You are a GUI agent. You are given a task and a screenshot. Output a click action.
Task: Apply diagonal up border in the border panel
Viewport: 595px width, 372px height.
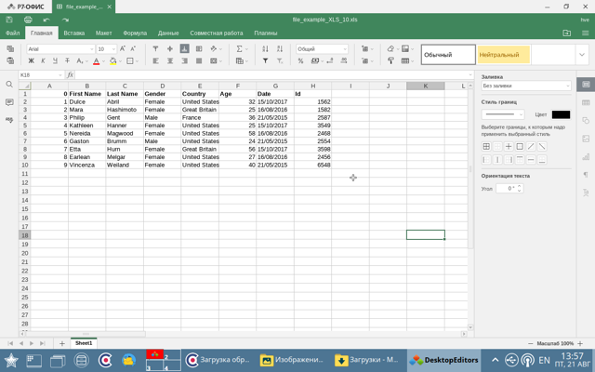point(531,147)
